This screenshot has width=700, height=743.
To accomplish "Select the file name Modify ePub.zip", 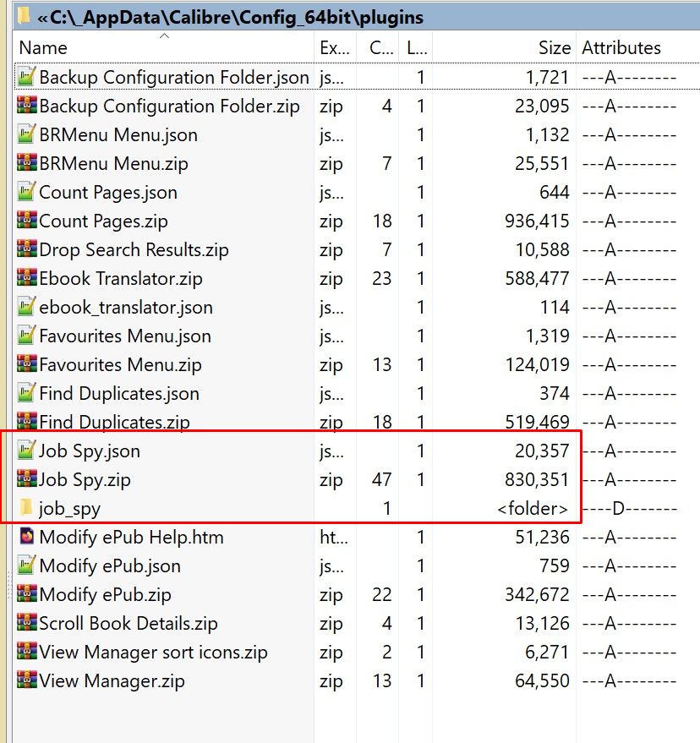I will 105,595.
